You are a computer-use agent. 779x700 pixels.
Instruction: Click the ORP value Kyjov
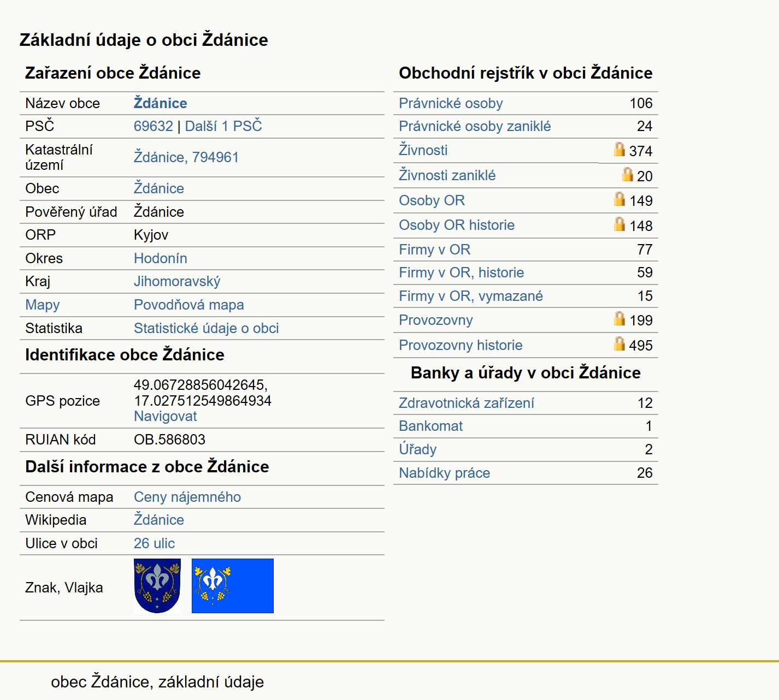click(151, 235)
